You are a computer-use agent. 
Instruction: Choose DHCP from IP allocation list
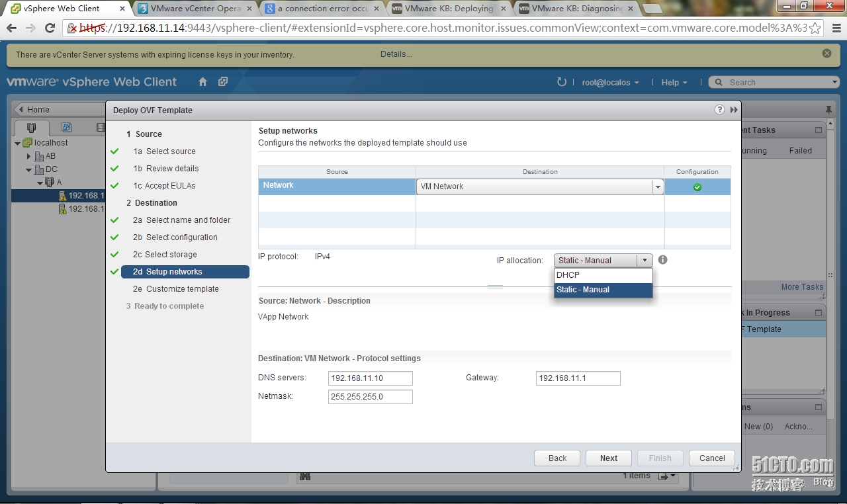coord(603,275)
